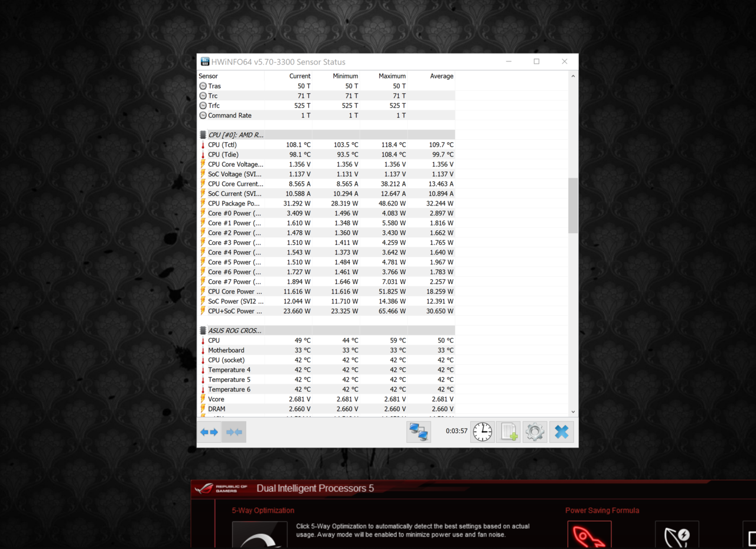Open sensor settings with the gear icon

535,432
